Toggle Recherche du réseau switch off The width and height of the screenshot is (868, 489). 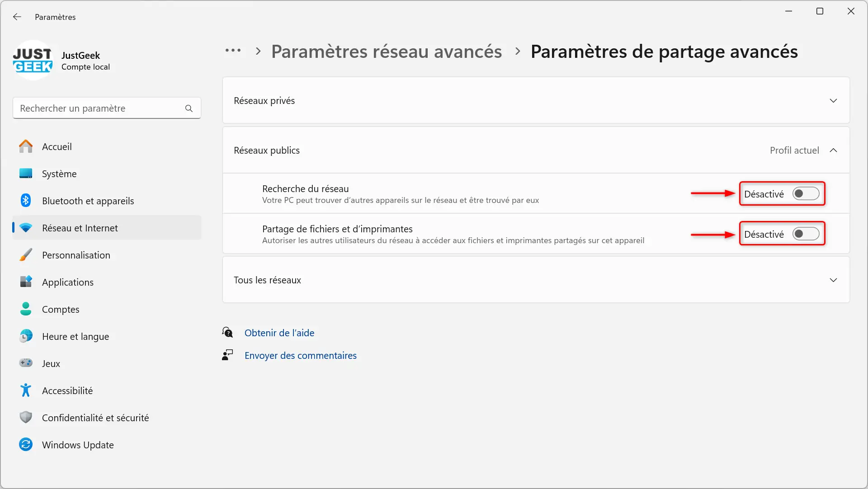[806, 193]
